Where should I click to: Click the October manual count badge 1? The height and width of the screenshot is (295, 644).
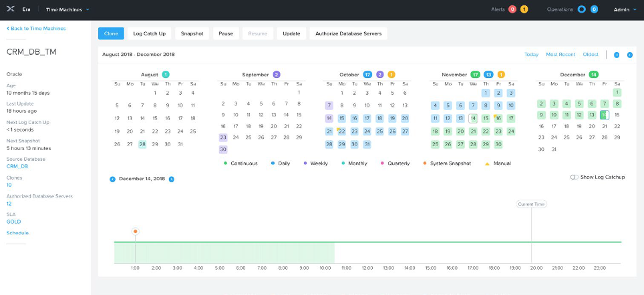[391, 75]
